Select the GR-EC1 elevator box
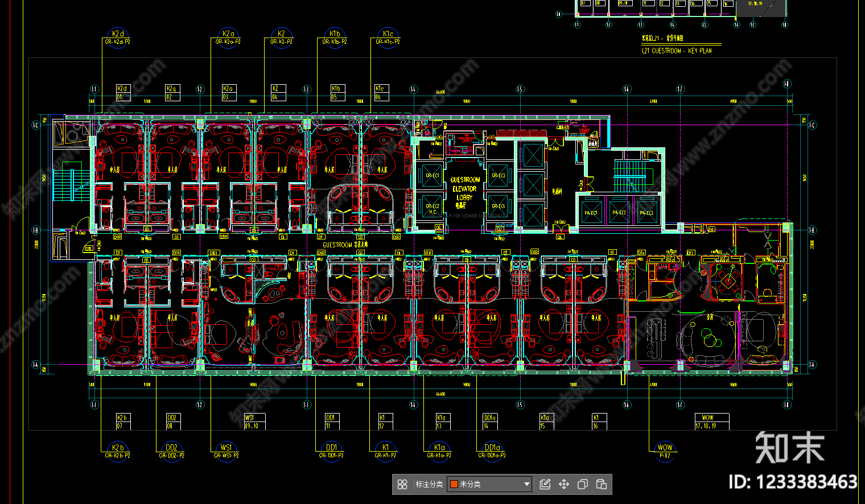Image resolution: width=865 pixels, height=504 pixels. tap(432, 175)
